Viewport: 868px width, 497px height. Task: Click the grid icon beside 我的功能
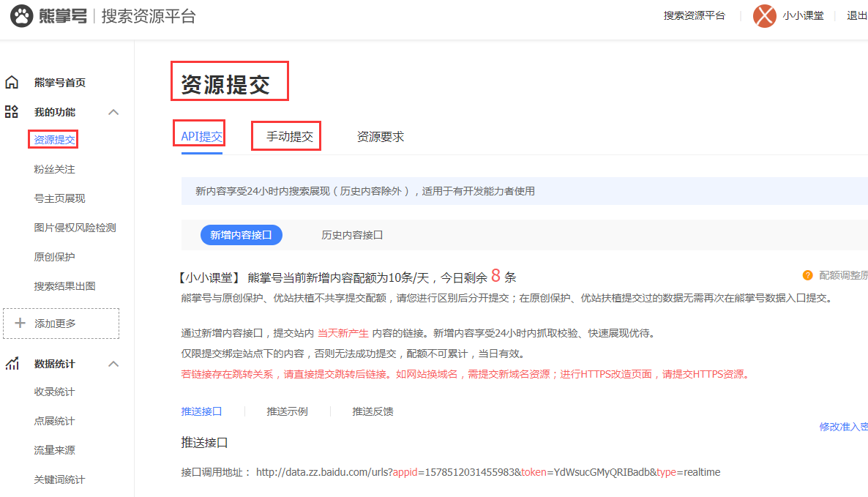pos(12,112)
